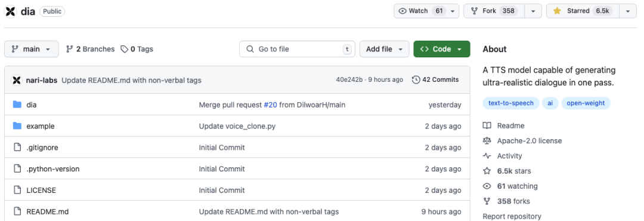
Task: Click the 'yesterday' timestamp in dia row
Action: click(445, 105)
